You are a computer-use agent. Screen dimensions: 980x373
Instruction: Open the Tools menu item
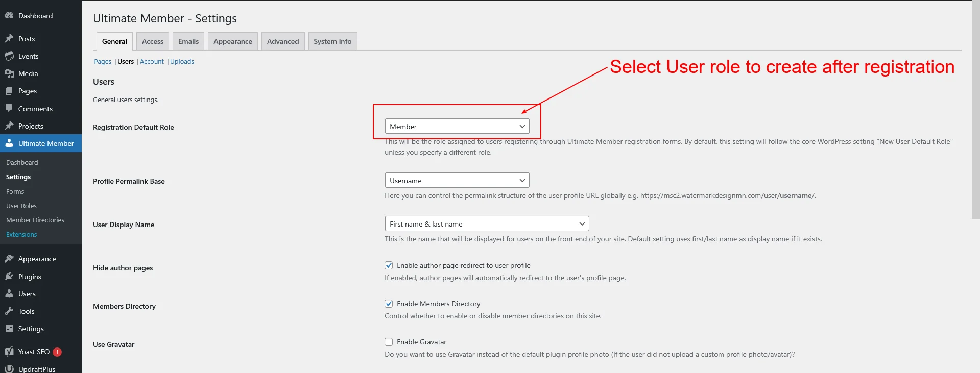41,311
